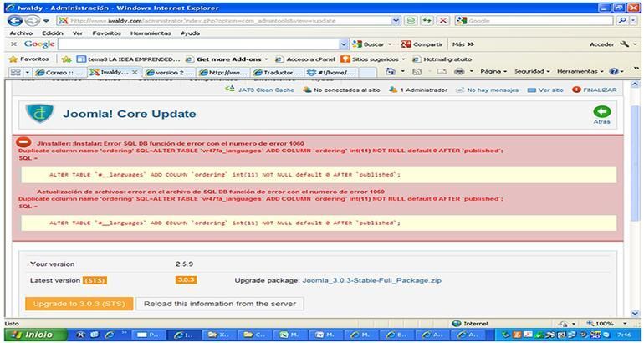The image size is (644, 343).
Task: Close the Google toolbar with the X
Action: [13, 44]
